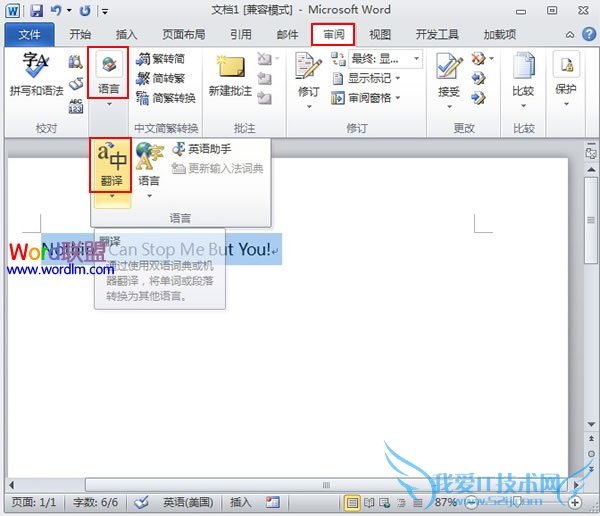
Task: Toggle 插入 insert mode in status bar
Action: tap(241, 502)
